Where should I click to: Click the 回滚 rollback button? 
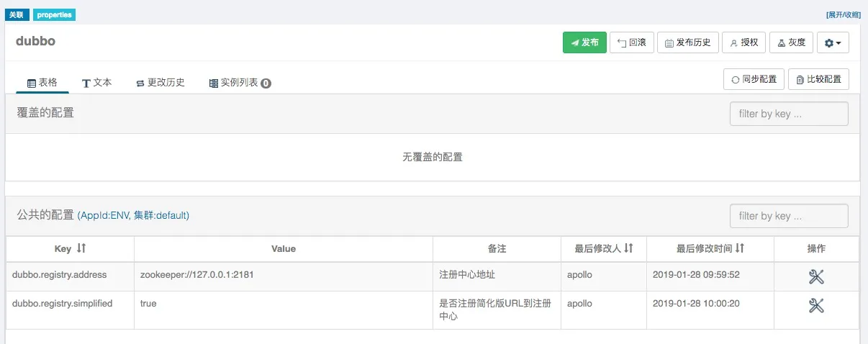point(631,42)
